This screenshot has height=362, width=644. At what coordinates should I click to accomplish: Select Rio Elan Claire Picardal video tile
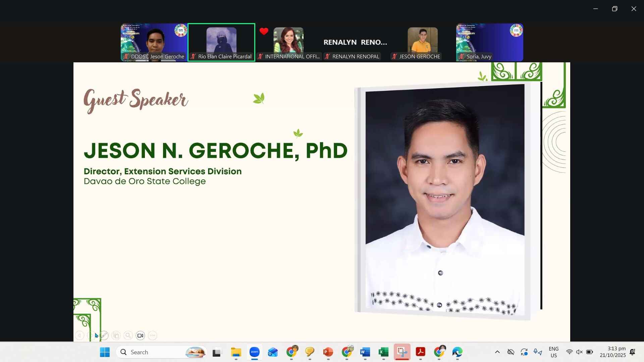(221, 42)
